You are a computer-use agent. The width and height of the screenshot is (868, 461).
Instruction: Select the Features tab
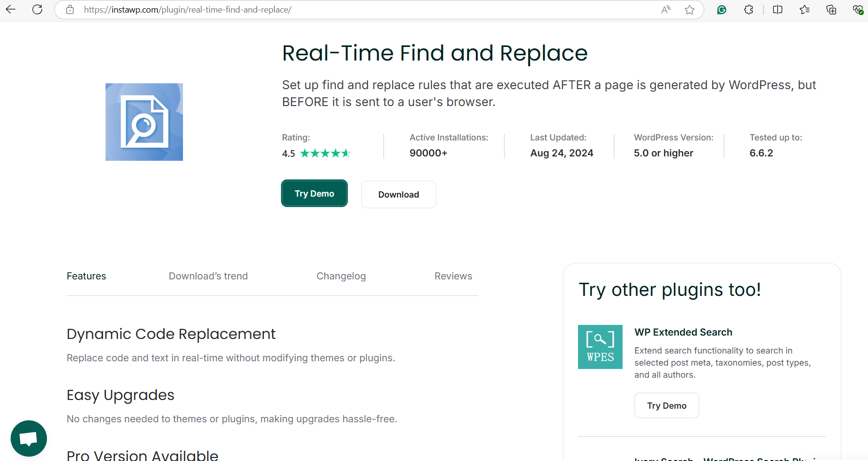pos(86,276)
